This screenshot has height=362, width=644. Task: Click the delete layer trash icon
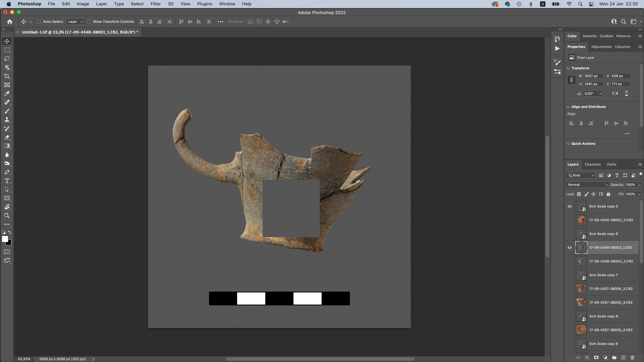(x=632, y=357)
